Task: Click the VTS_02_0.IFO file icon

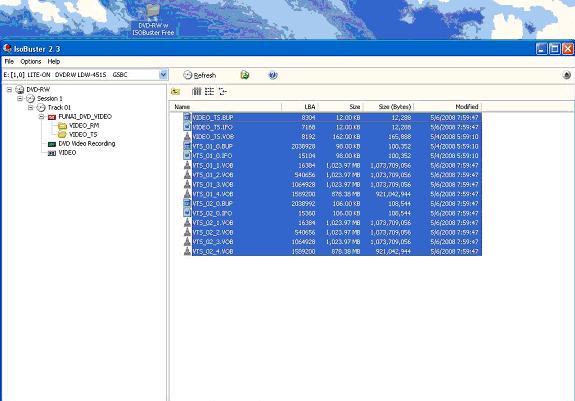Action: tap(187, 213)
